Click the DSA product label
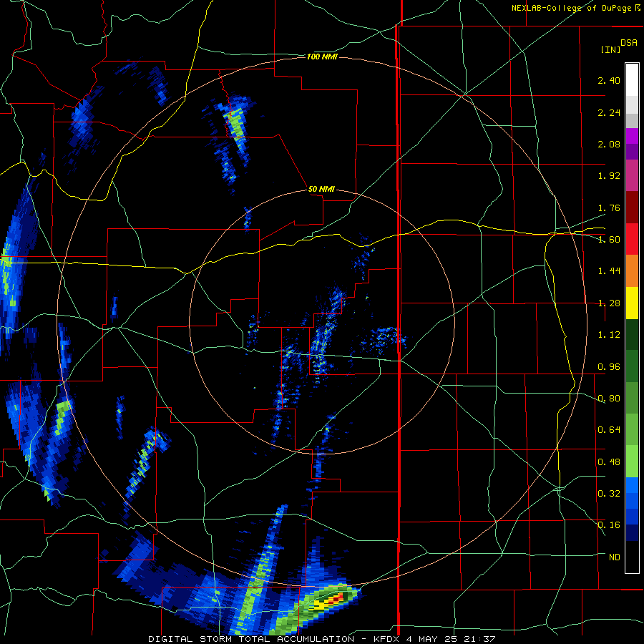The height and width of the screenshot is (644, 644). [629, 43]
